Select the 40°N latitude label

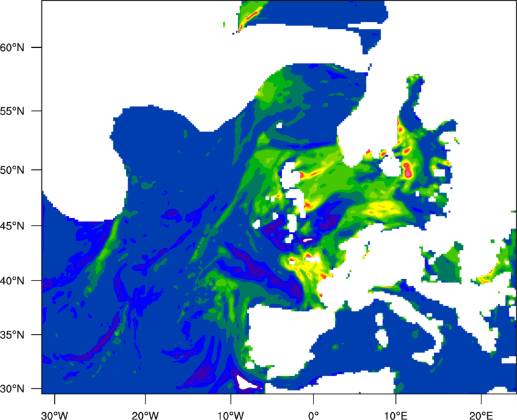point(12,281)
